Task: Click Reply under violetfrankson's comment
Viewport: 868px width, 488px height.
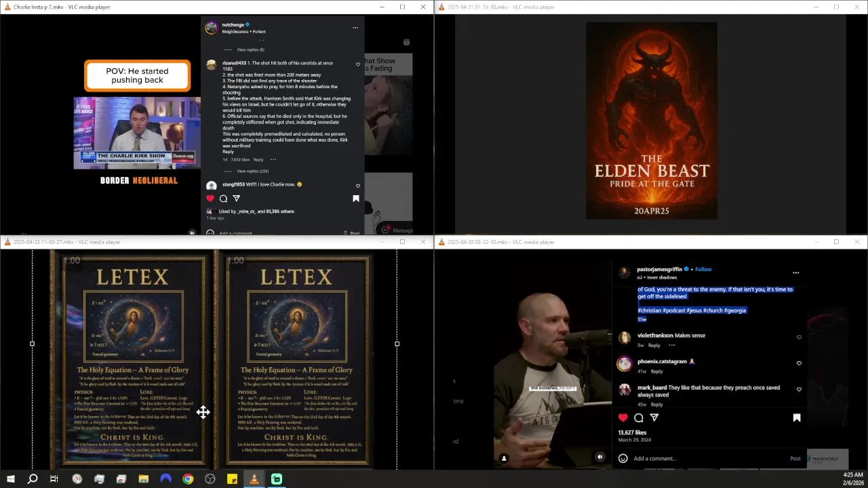Action: (x=654, y=346)
